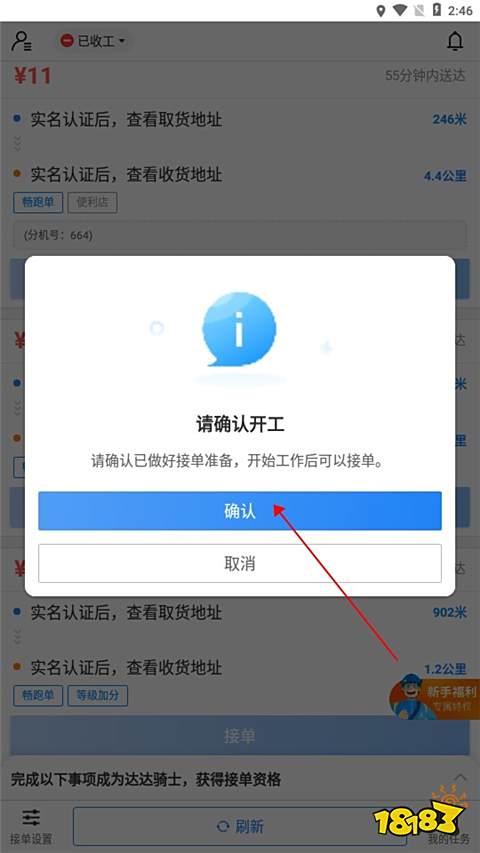Viewport: 480px width, 853px height.
Task: Collapse the 完成以下事项 panel chevron
Action: coord(460,776)
